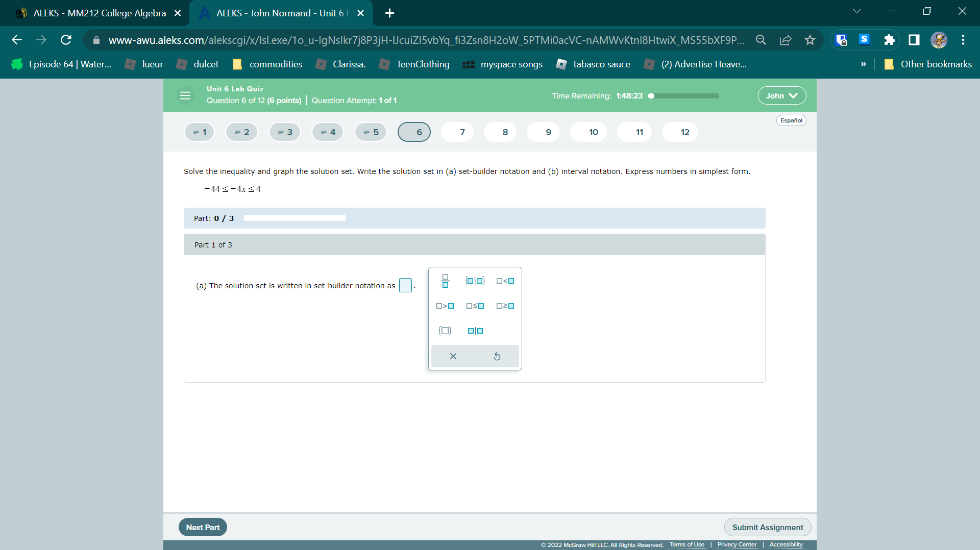Click the Part 0/3 progress bar
The image size is (980, 550).
click(295, 218)
